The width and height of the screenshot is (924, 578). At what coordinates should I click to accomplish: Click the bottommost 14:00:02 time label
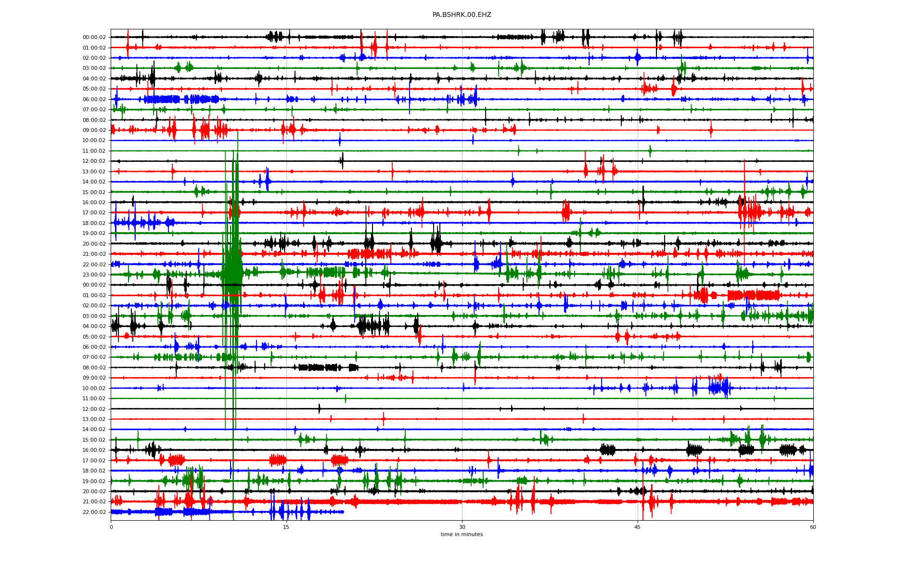point(94,429)
